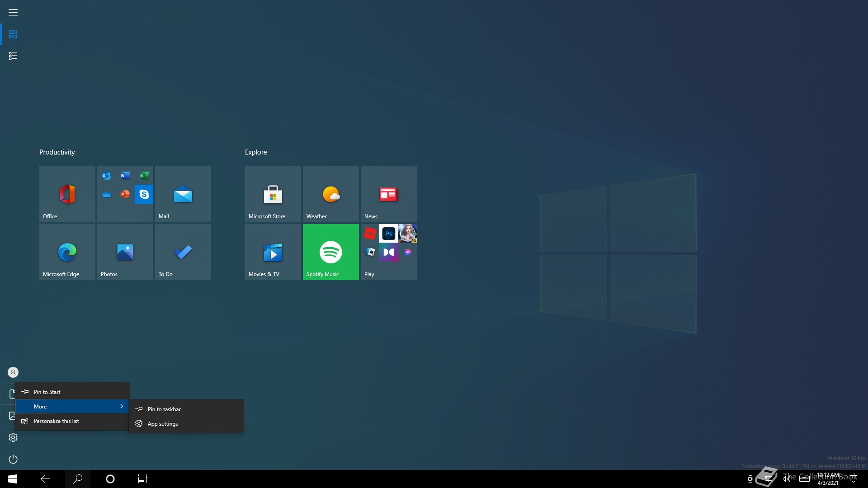Open the G5 hidden object game tile
868x488 pixels.
(407, 234)
